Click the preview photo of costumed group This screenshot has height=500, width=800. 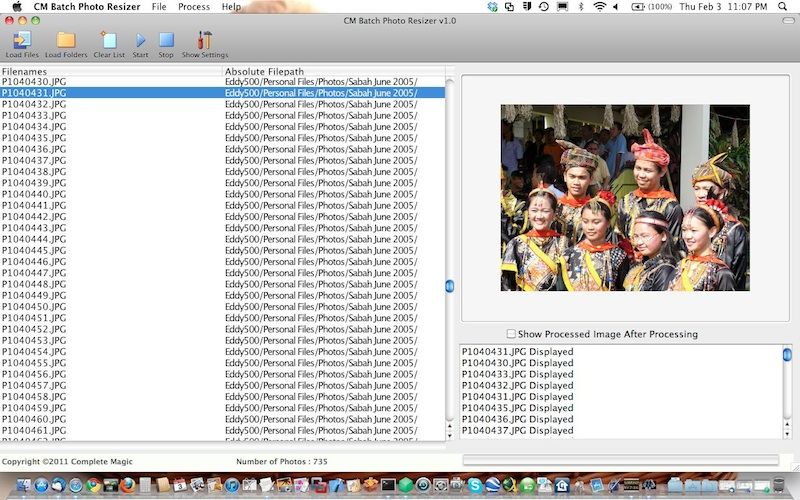625,198
